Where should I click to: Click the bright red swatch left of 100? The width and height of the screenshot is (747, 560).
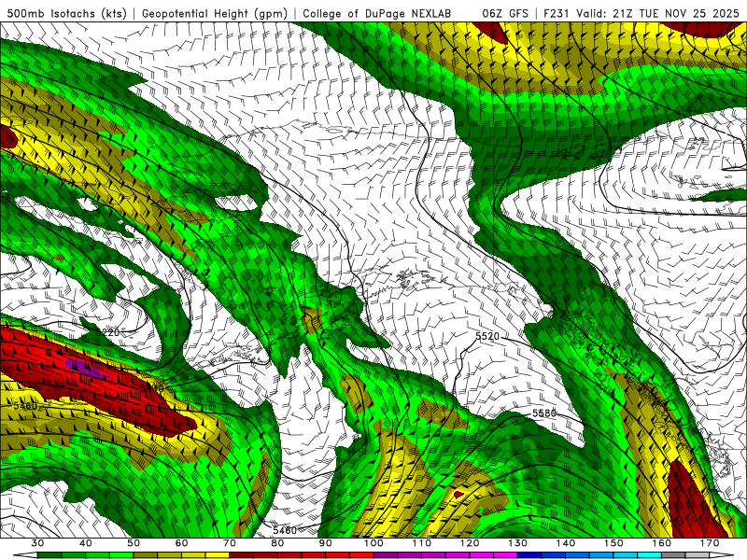tap(361, 555)
